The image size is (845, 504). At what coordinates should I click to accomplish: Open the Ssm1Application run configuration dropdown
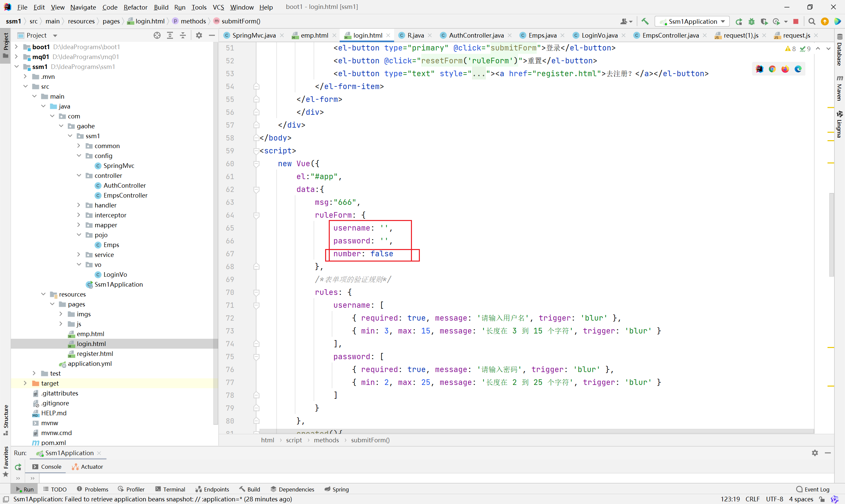pyautogui.click(x=692, y=21)
